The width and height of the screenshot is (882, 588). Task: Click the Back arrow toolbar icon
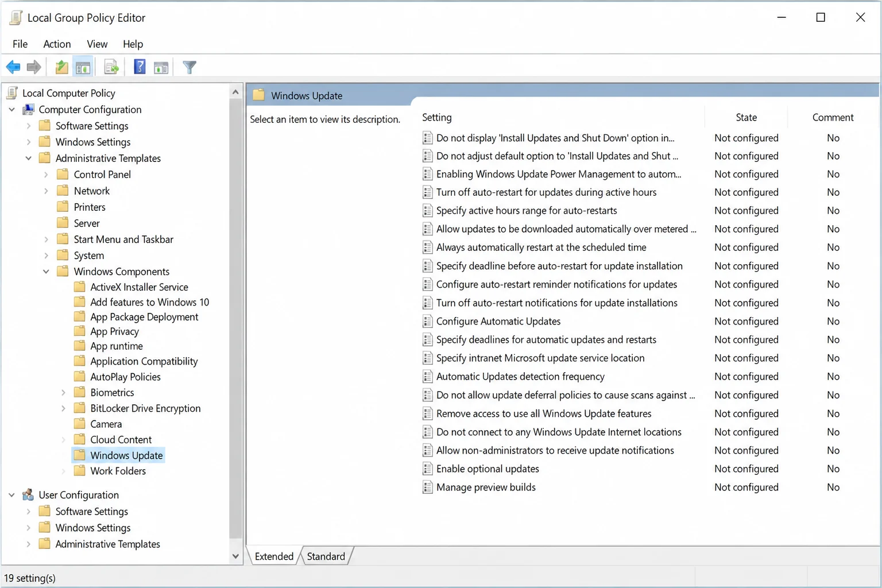coord(13,67)
